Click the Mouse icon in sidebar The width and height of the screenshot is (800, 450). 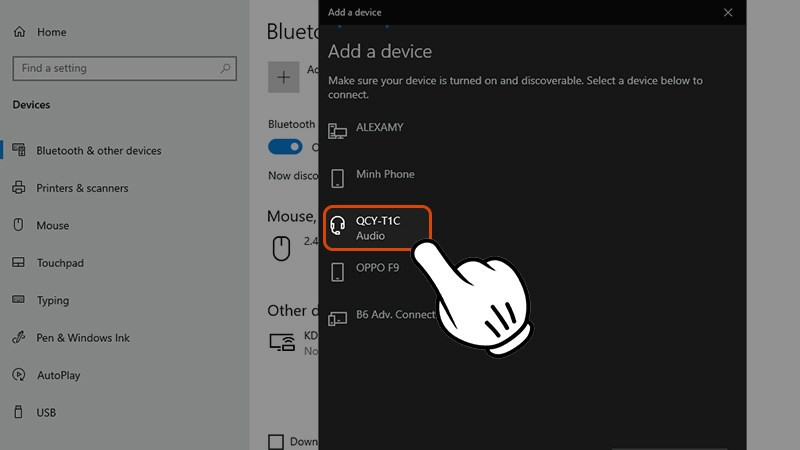pyautogui.click(x=18, y=226)
